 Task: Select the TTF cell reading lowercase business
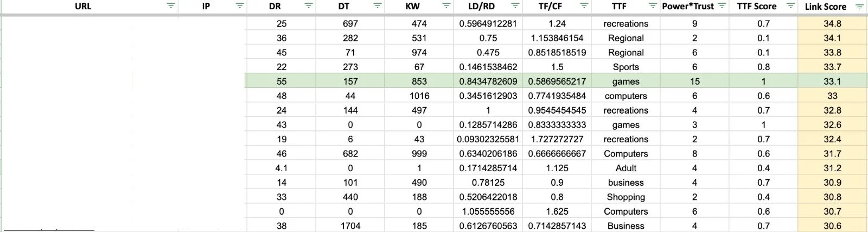point(626,183)
